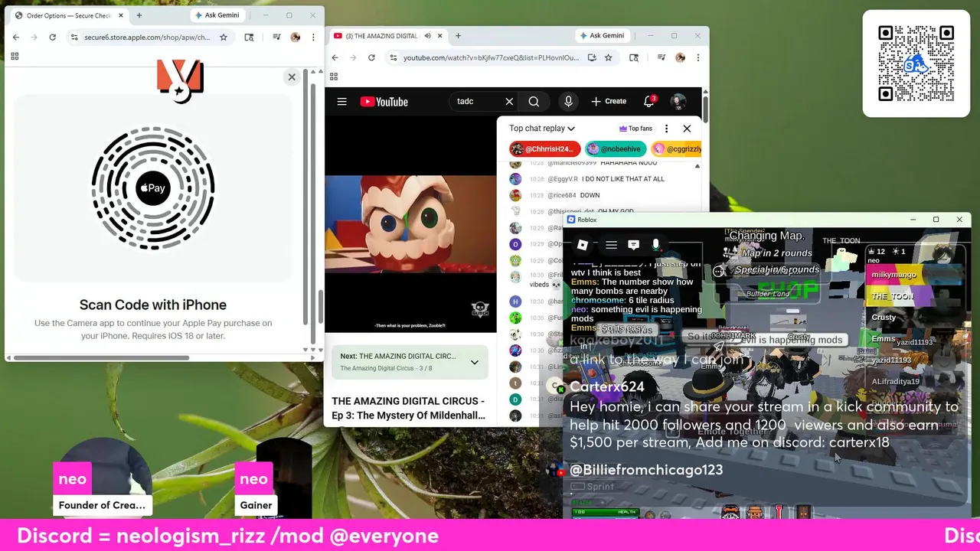Click the Sprint control in Roblox
980x551 pixels.
(593, 487)
